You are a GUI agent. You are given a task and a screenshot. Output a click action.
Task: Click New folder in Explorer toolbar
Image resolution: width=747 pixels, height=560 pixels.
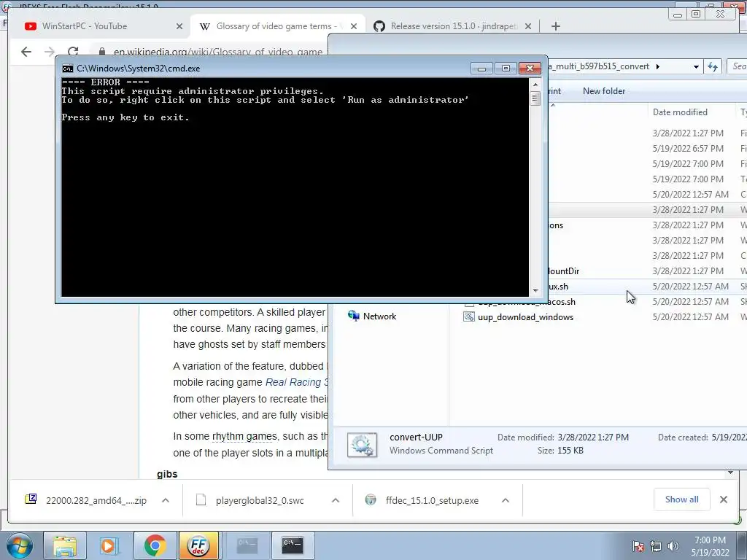(x=603, y=91)
